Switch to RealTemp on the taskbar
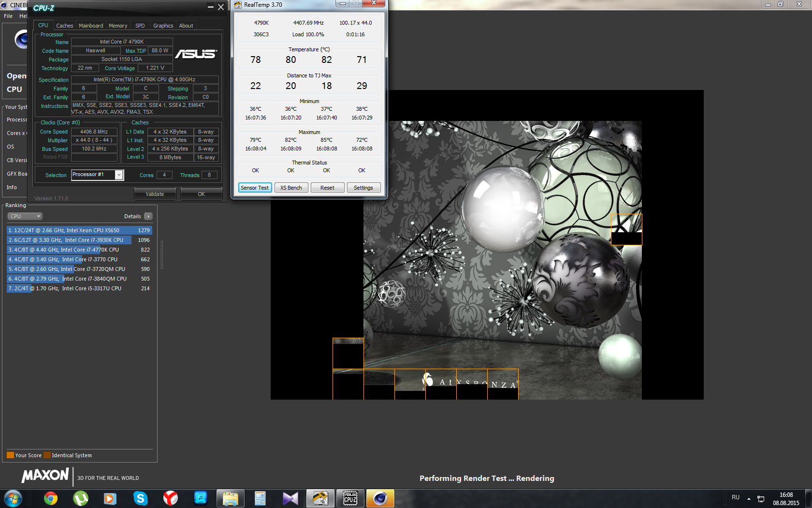 click(x=320, y=498)
